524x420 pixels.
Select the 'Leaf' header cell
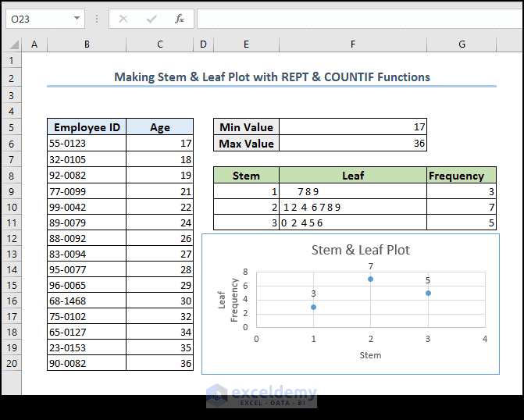pos(353,176)
